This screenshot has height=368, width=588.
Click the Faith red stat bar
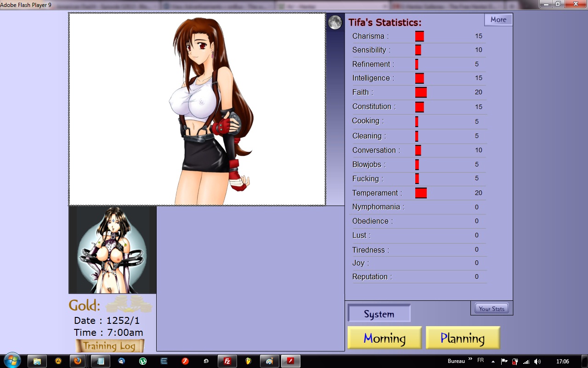[x=421, y=92]
